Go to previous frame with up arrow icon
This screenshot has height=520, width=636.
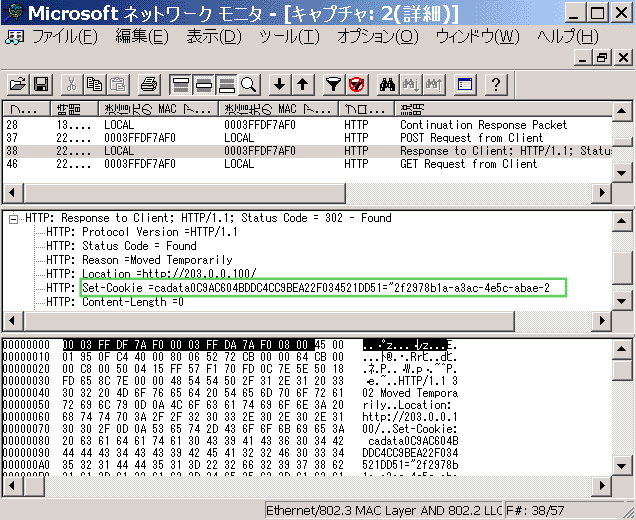point(303,85)
